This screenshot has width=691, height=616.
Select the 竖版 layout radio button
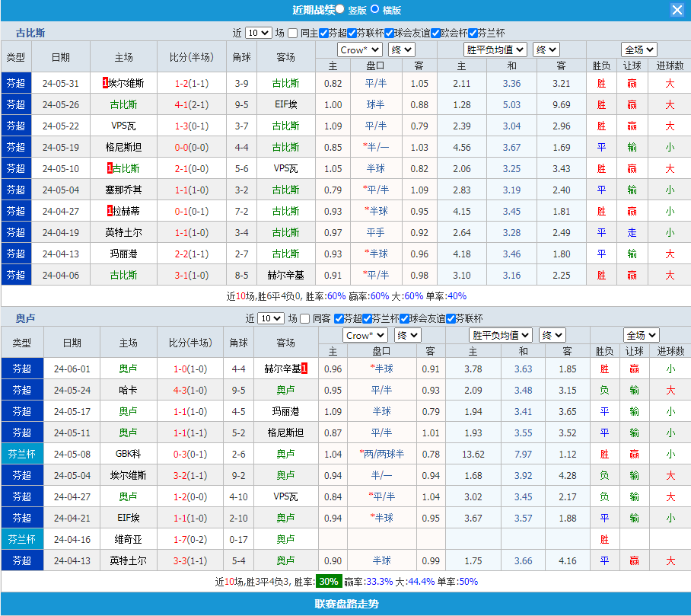340,10
